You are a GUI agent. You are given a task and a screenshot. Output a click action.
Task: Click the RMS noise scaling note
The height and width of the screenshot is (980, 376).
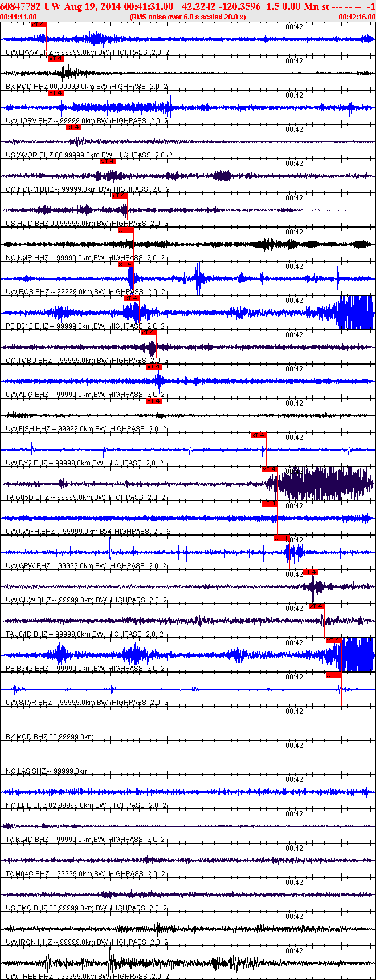(x=187, y=17)
